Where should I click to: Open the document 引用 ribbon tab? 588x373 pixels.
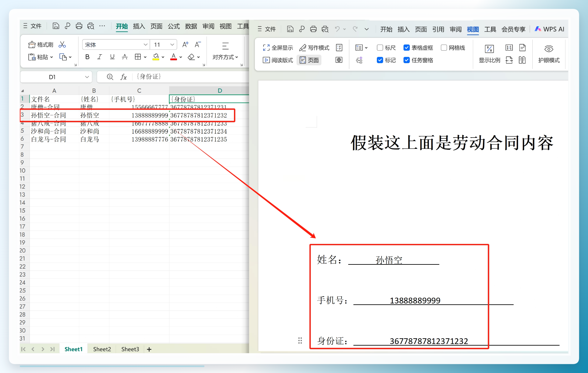(x=438, y=29)
